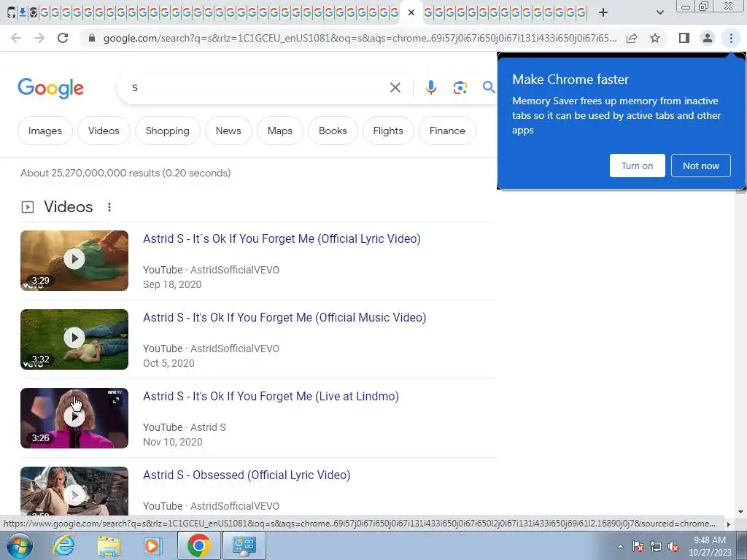This screenshot has width=747, height=560.
Task: Open the Chrome profile menu
Action: coord(708,38)
